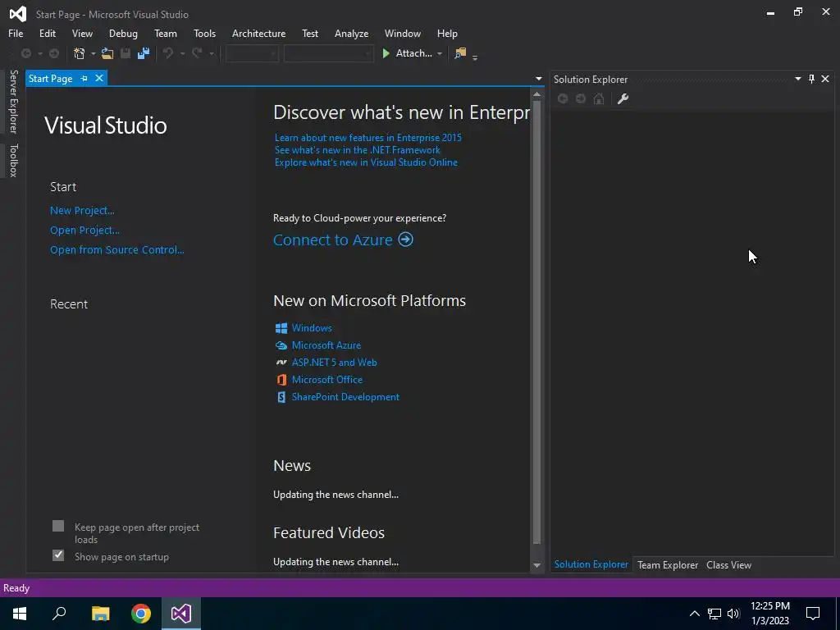Image resolution: width=840 pixels, height=630 pixels.
Task: Open the Tools menu
Action: 204,33
